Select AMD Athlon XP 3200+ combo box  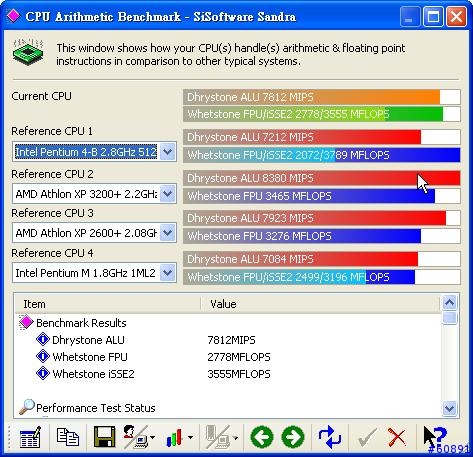click(x=94, y=194)
